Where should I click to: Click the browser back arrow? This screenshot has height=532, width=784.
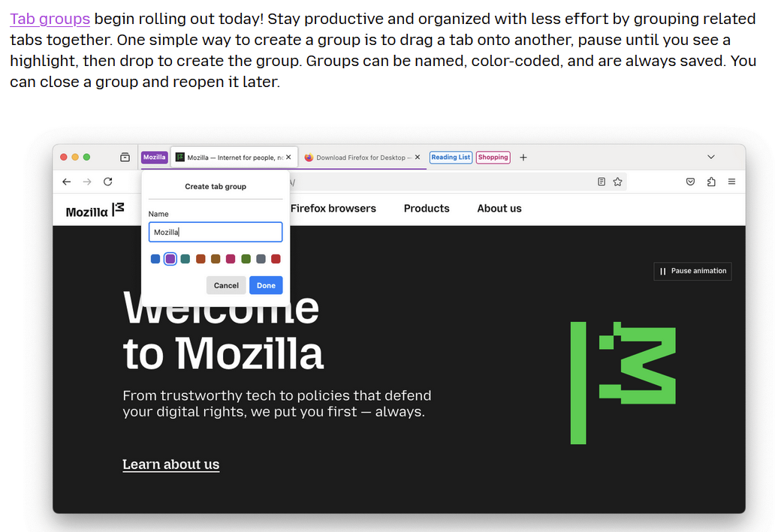(67, 182)
